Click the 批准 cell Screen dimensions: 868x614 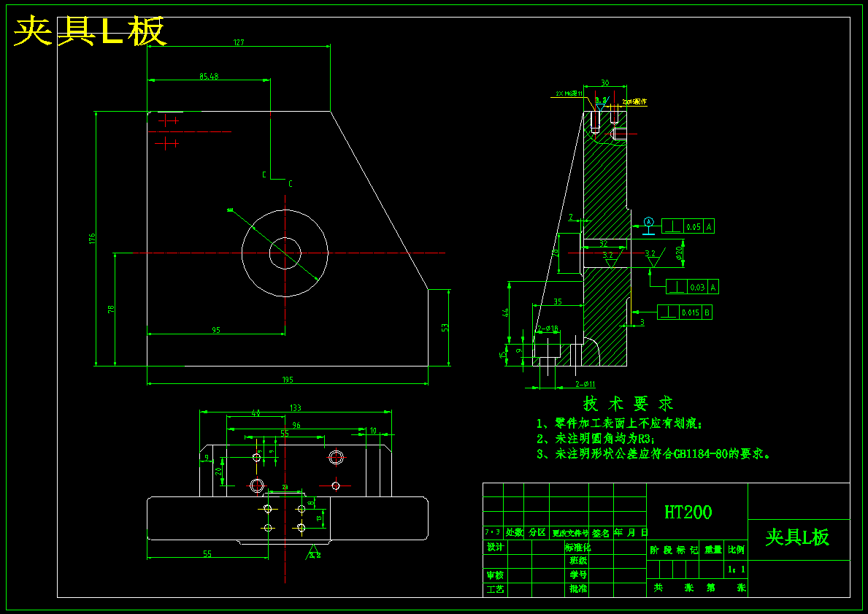tap(578, 589)
